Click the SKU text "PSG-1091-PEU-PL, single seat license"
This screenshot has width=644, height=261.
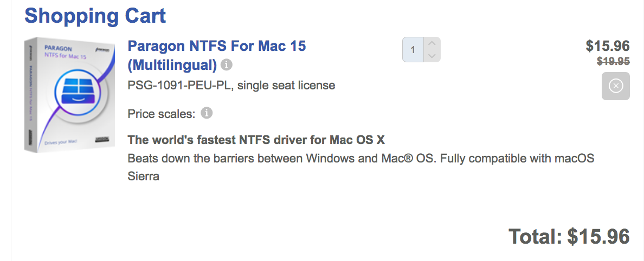(x=231, y=86)
